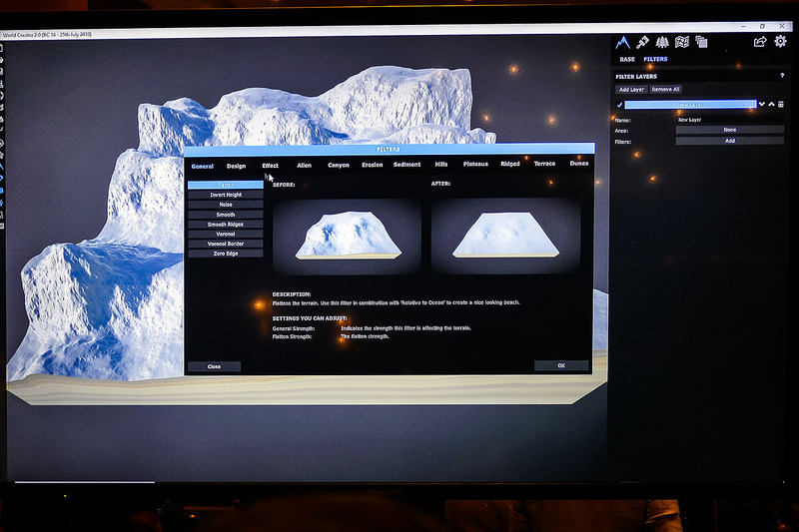Select the Invert Height filter

click(226, 195)
